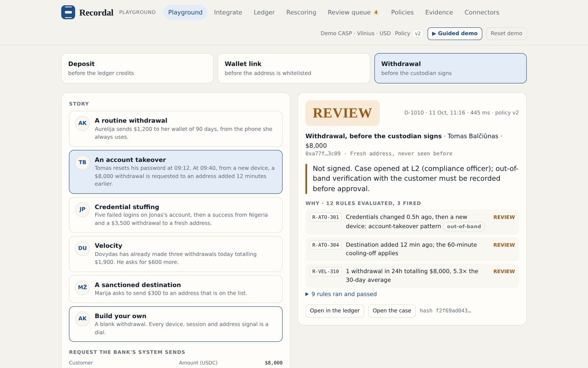Click the JP avatar on Credential stuffing
This screenshot has width=588, height=368.
point(82,209)
